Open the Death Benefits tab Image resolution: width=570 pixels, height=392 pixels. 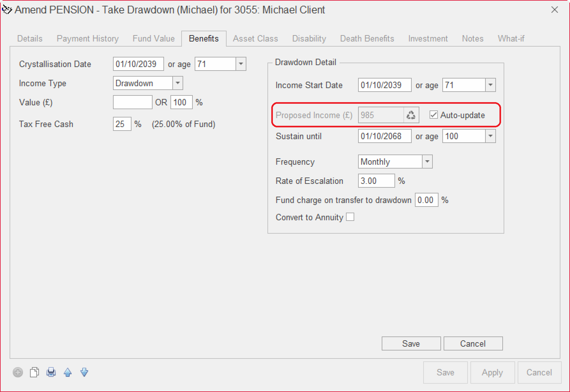tap(367, 39)
